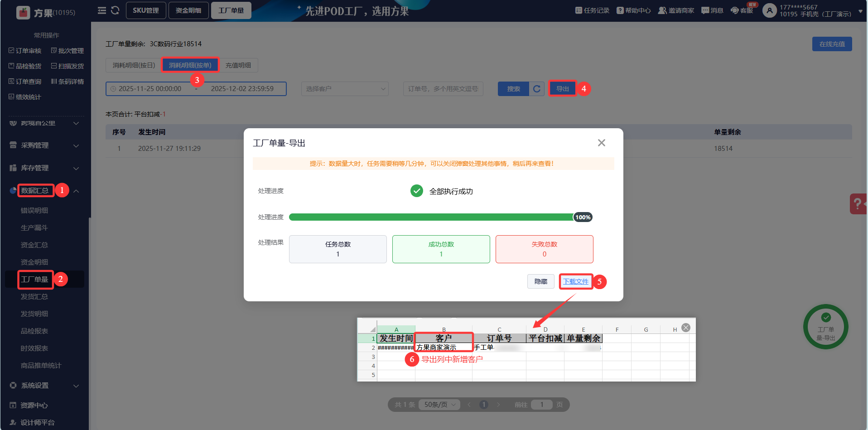Close the spreadsheet preview image
The width and height of the screenshot is (868, 430).
(x=686, y=328)
